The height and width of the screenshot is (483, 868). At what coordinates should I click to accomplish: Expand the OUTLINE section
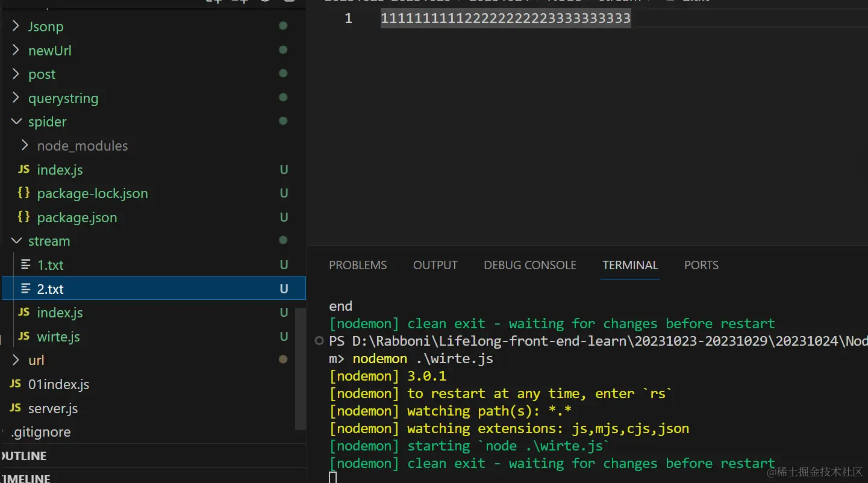[24, 456]
